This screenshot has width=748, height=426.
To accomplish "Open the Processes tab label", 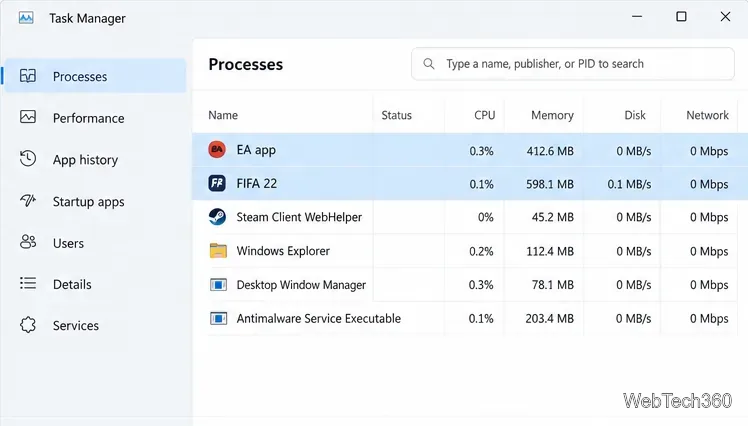I will click(80, 77).
